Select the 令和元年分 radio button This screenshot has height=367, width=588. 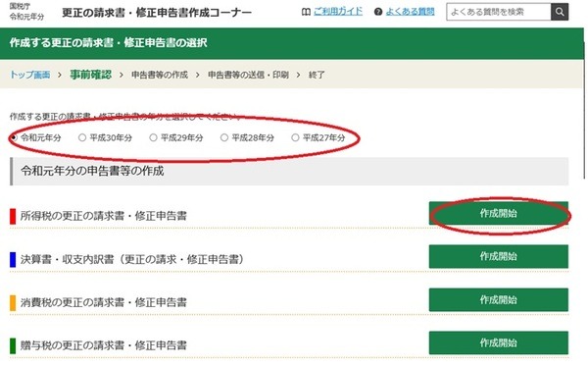pos(14,137)
